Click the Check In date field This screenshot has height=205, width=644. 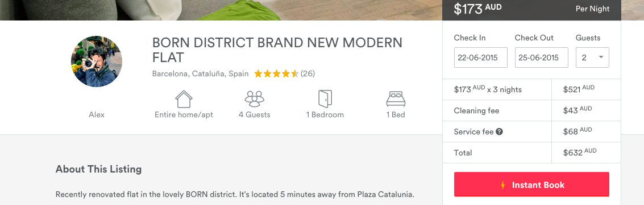click(480, 58)
